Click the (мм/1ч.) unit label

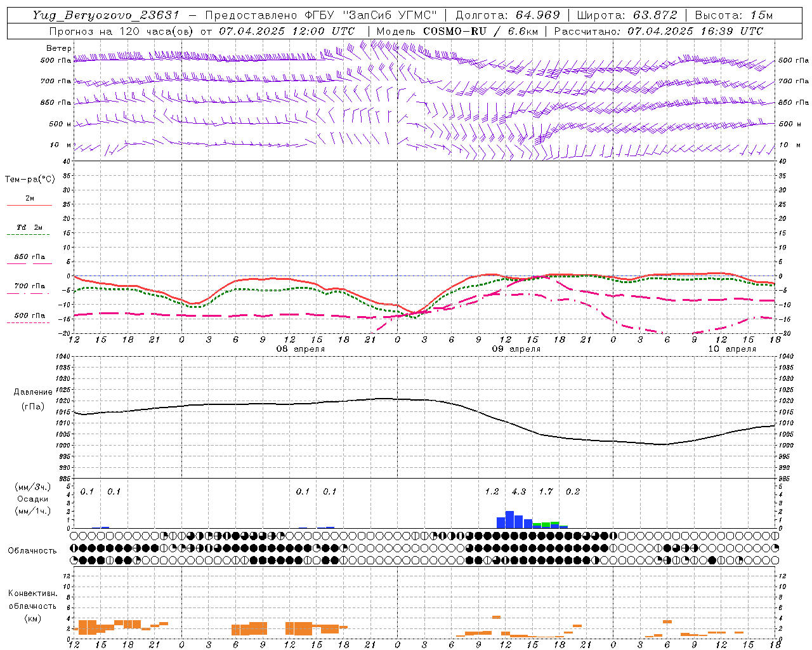click(x=33, y=511)
